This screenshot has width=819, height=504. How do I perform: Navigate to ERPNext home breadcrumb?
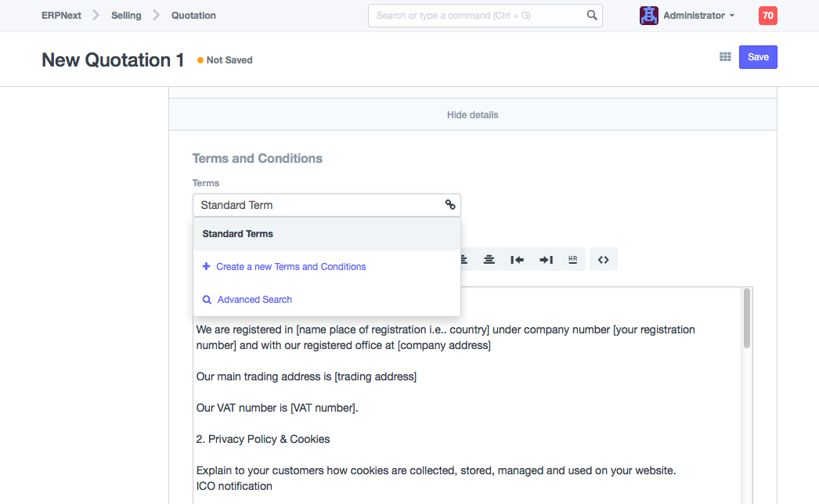[x=61, y=16]
